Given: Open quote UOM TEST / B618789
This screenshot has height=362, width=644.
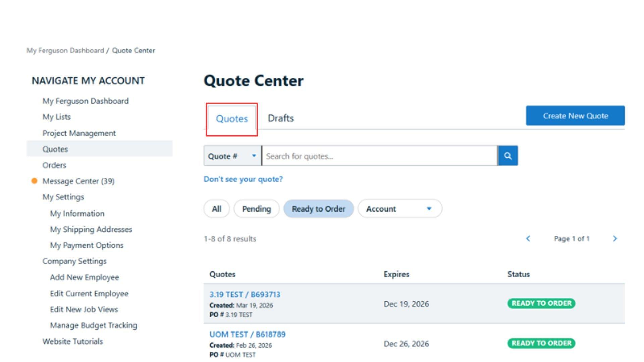Looking at the screenshot, I should tap(248, 335).
